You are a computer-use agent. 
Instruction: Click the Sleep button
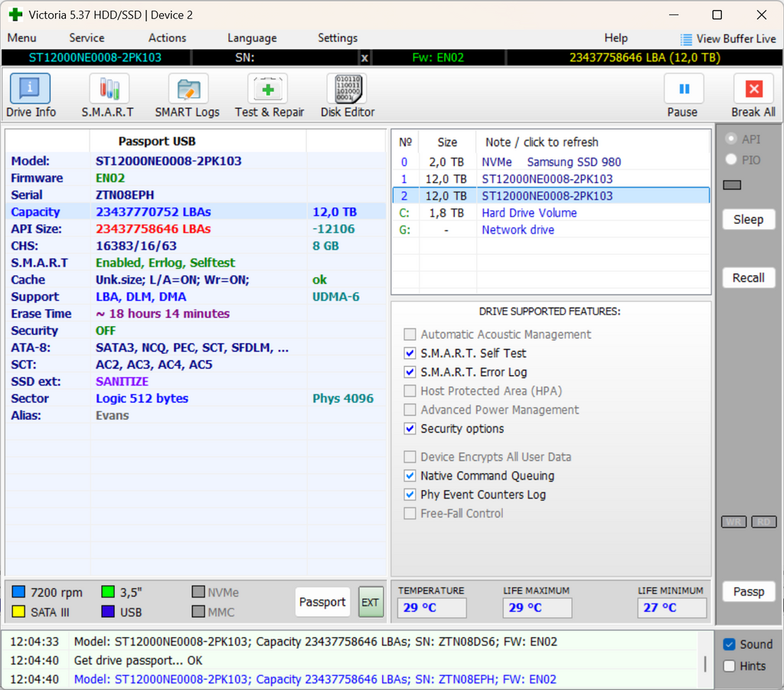click(x=749, y=220)
